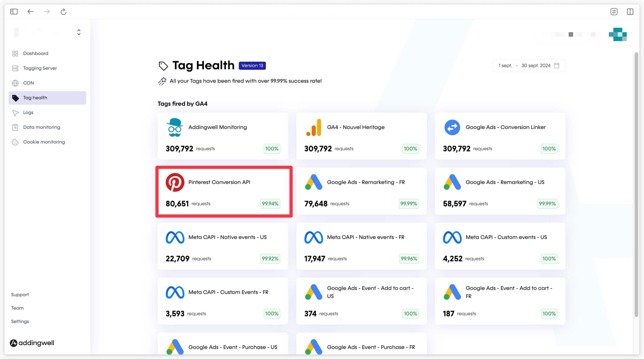Click the page vertical scrollbar
644x359 pixels.
point(636,184)
